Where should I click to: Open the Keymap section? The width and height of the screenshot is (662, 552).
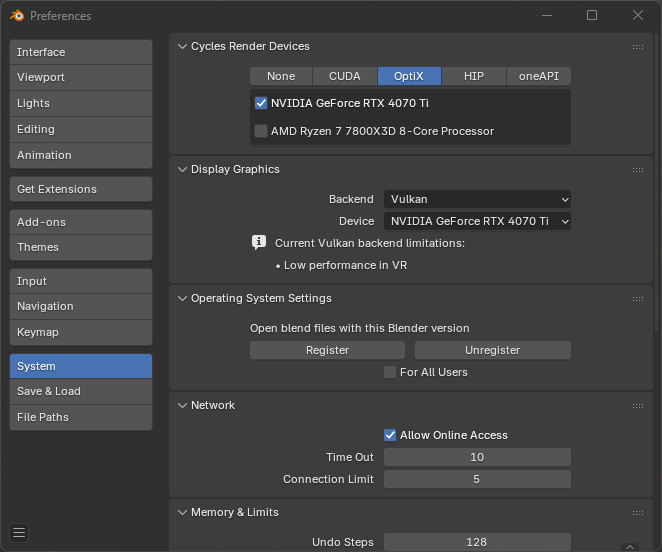coord(81,332)
